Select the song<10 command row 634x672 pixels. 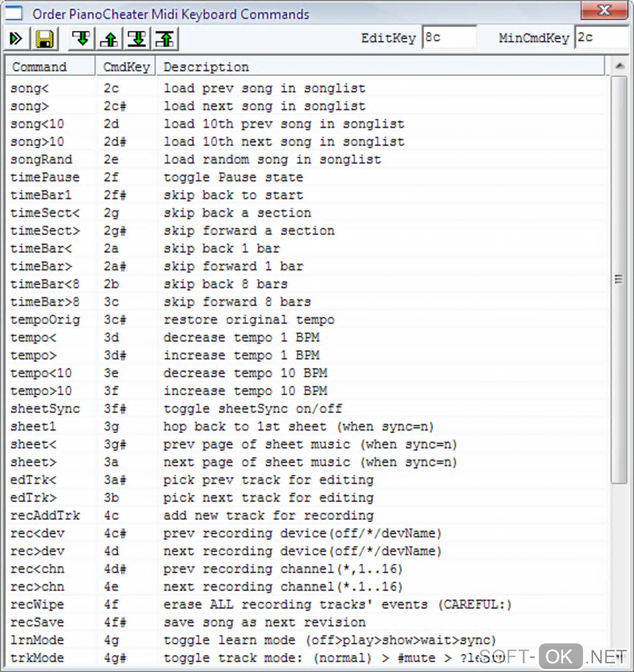(308, 124)
